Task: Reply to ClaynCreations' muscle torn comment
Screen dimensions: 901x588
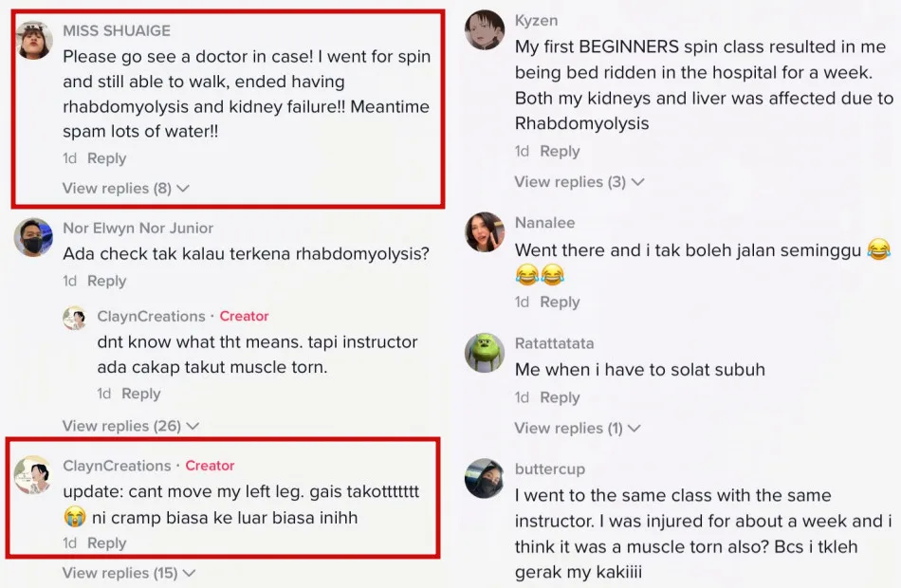Action: tap(140, 394)
